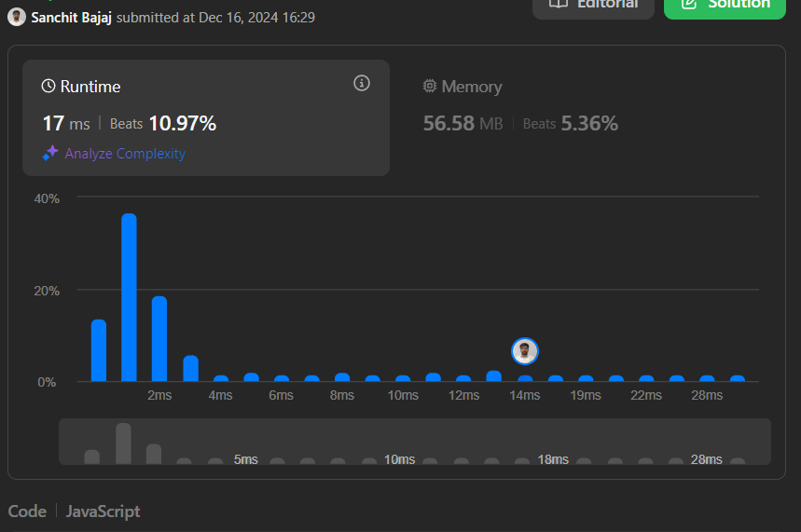
Task: Click the info icon in Runtime card
Action: pos(362,84)
